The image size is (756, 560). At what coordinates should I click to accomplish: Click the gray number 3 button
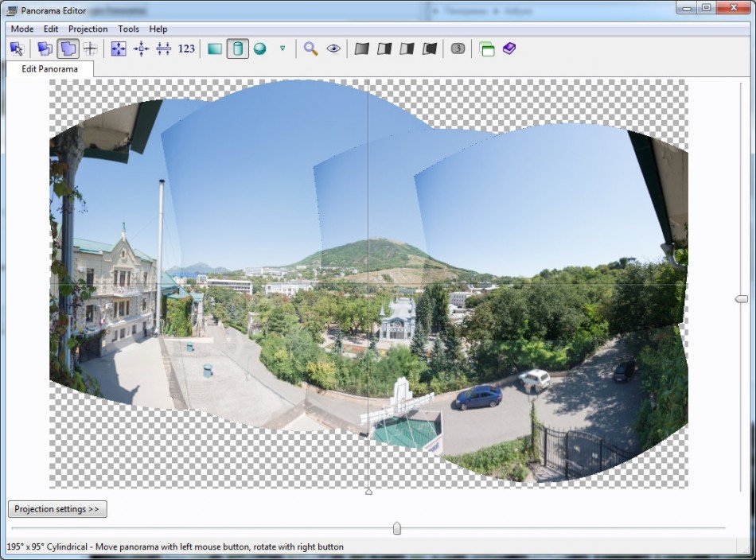tap(458, 49)
